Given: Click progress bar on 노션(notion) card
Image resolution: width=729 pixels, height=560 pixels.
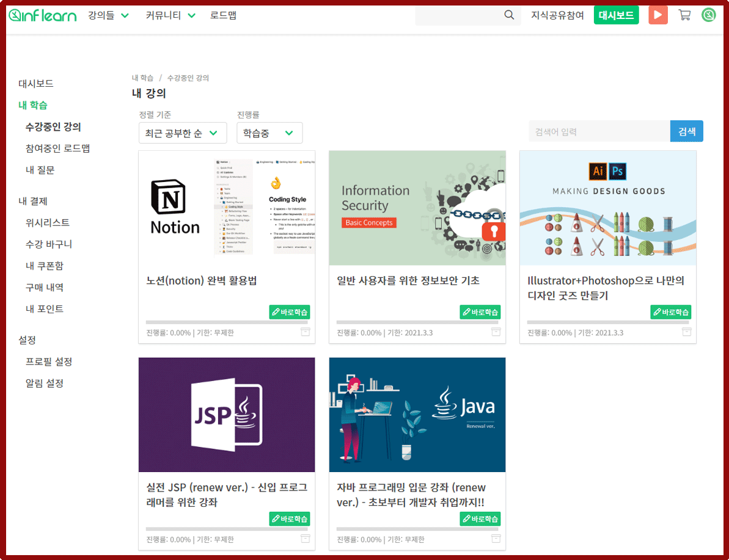Looking at the screenshot, I should 227,322.
